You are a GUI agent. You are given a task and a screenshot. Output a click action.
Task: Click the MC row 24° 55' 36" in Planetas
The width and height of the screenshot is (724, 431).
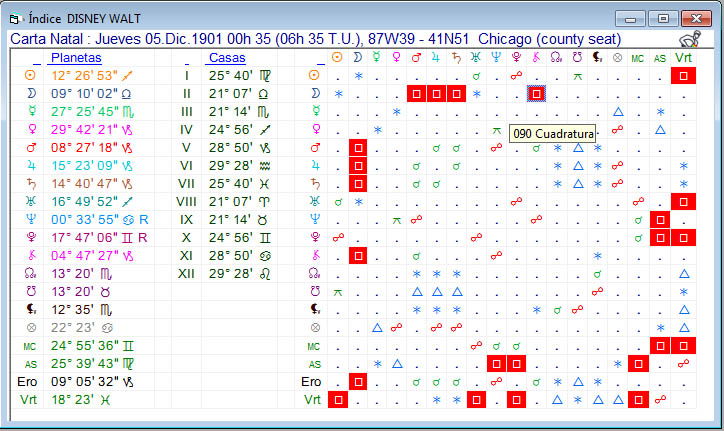click(92, 346)
